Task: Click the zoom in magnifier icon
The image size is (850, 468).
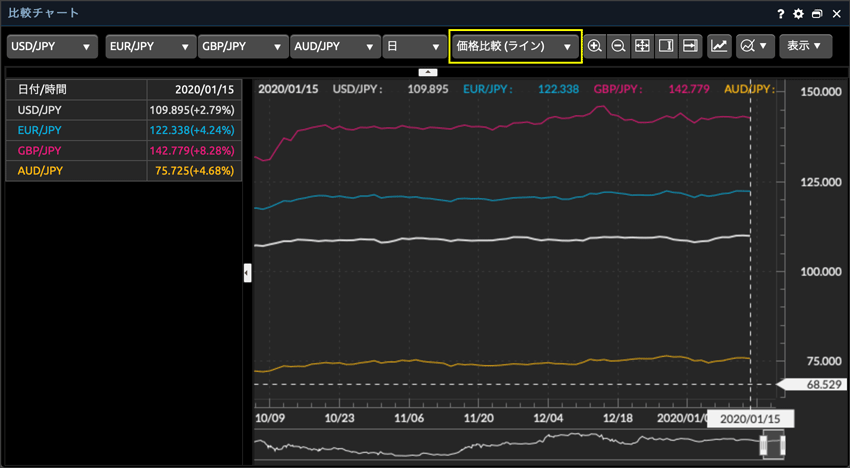Action: pos(595,46)
